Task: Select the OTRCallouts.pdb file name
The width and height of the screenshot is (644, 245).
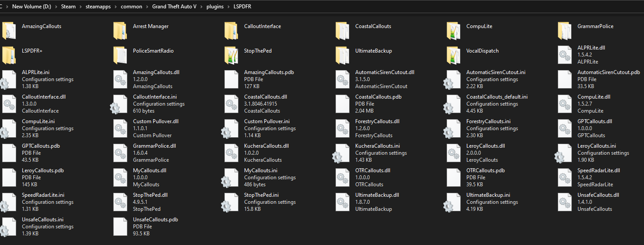Action: click(x=486, y=170)
